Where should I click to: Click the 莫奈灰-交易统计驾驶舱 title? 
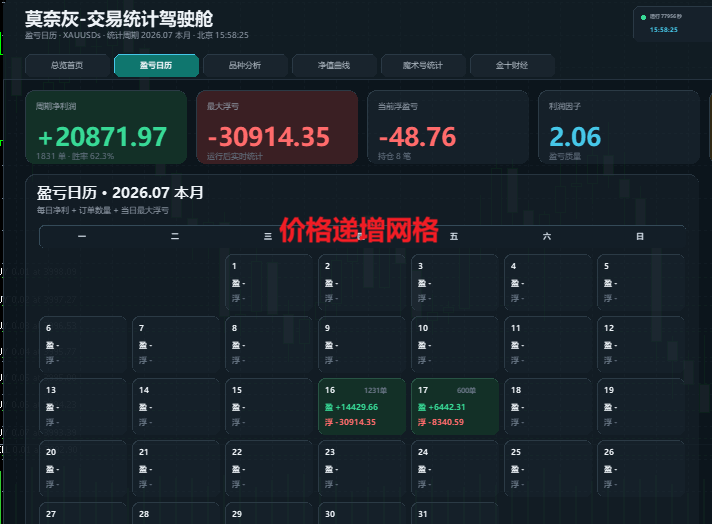pos(119,19)
